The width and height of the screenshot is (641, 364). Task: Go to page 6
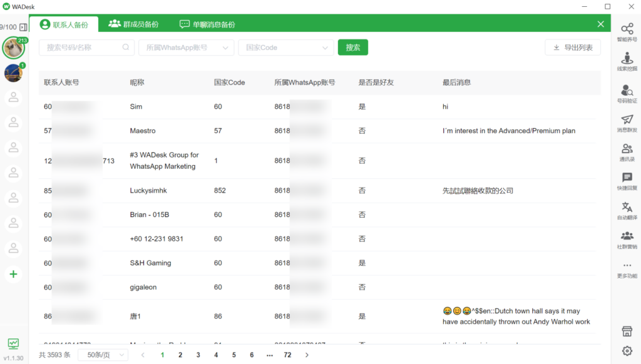[252, 355]
